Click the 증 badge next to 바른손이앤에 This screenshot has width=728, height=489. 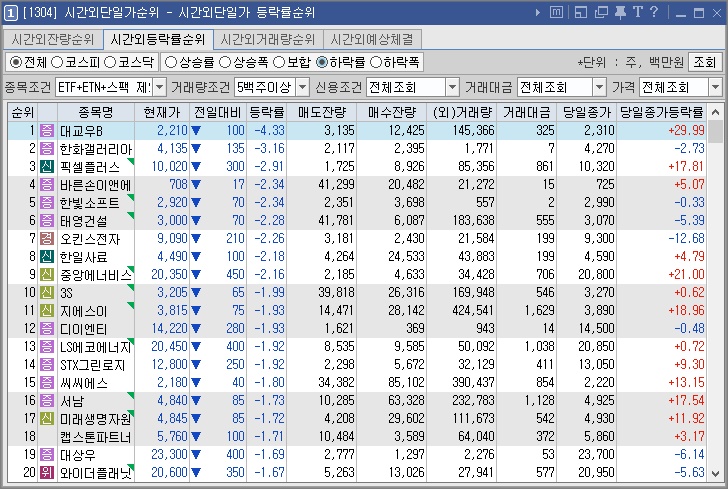[47, 184]
